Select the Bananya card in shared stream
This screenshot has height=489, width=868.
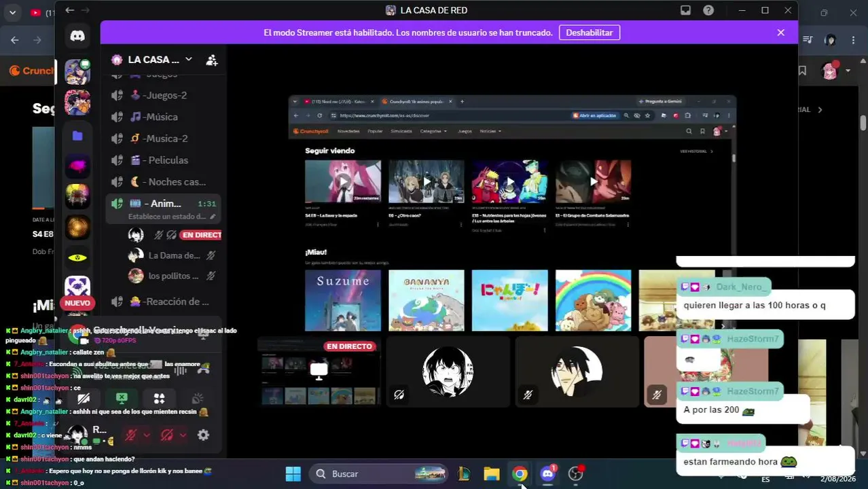pos(427,300)
